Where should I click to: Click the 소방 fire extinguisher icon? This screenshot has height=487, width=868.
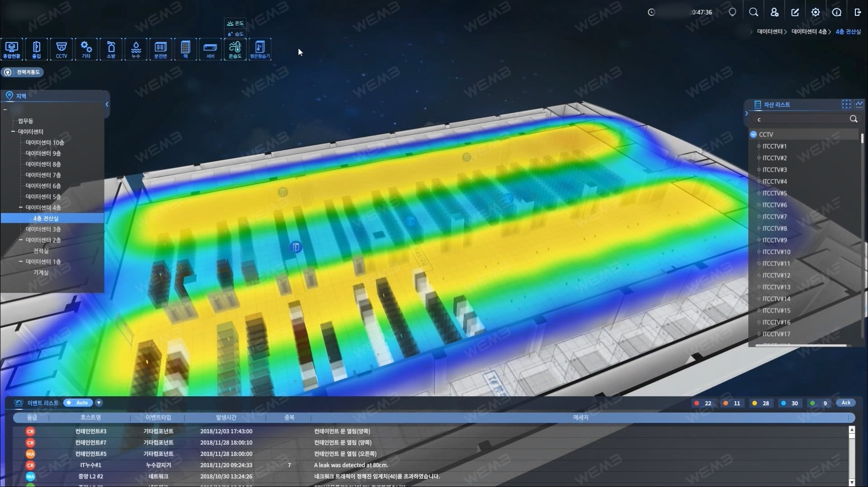(x=111, y=49)
